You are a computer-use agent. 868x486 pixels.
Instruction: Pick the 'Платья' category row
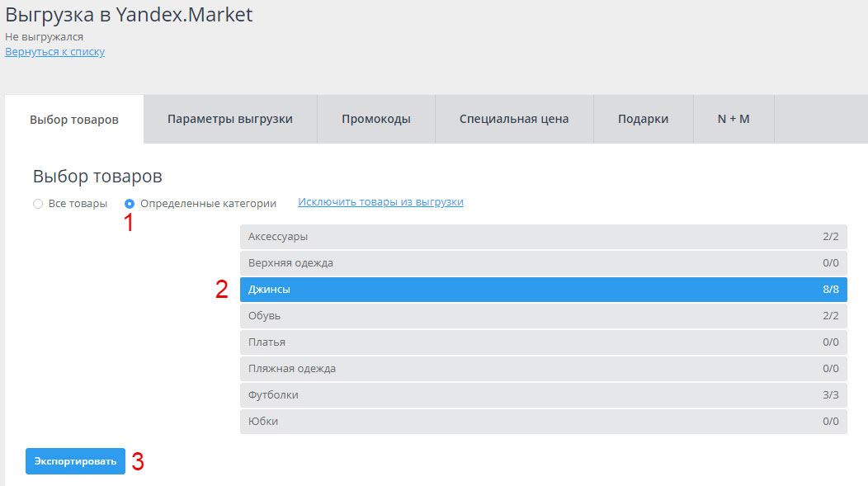[544, 342]
